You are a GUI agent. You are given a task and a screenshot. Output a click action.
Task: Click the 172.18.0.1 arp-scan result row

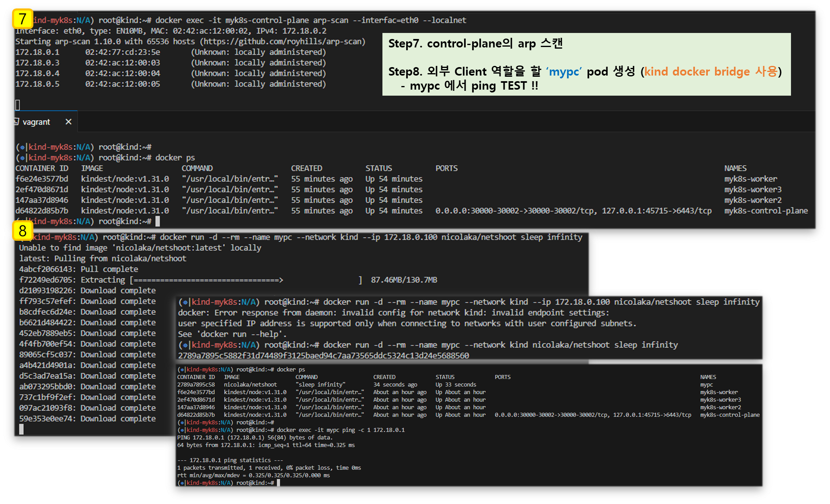coord(37,52)
